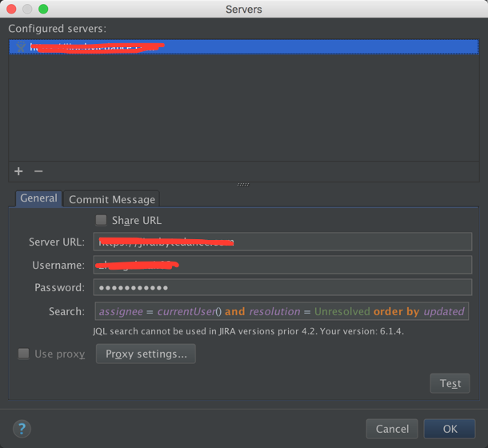Viewport: 488px width, 448px height.
Task: Click the Password field
Action: tap(282, 287)
